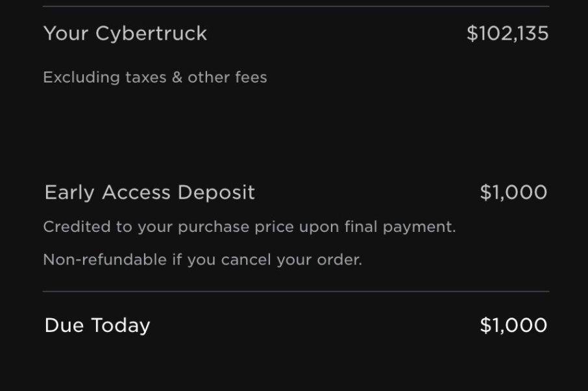The height and width of the screenshot is (391, 588).
Task: Click the divider line above Your Cybertruck
Action: coord(296,6)
